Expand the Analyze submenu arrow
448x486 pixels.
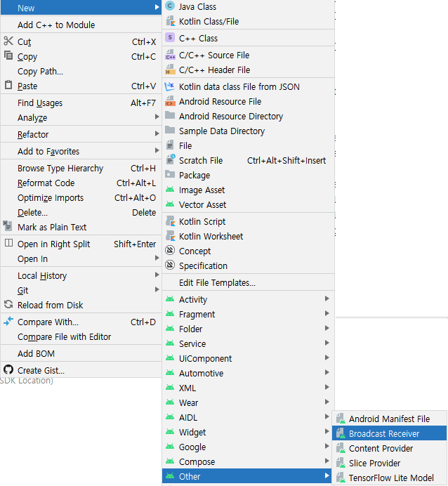click(157, 117)
